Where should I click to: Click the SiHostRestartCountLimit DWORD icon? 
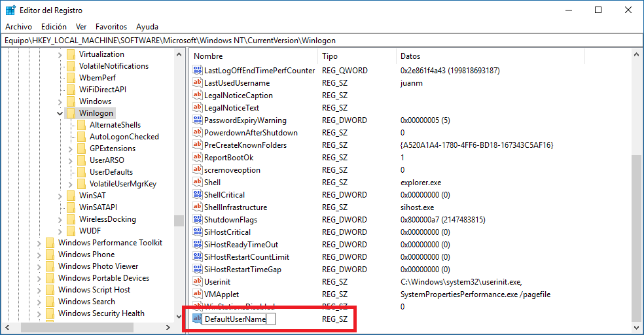(x=198, y=256)
